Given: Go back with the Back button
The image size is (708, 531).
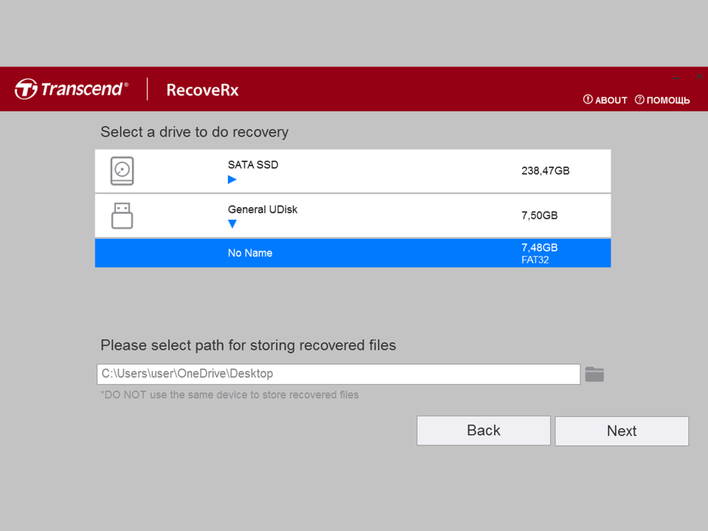Looking at the screenshot, I should 483,430.
